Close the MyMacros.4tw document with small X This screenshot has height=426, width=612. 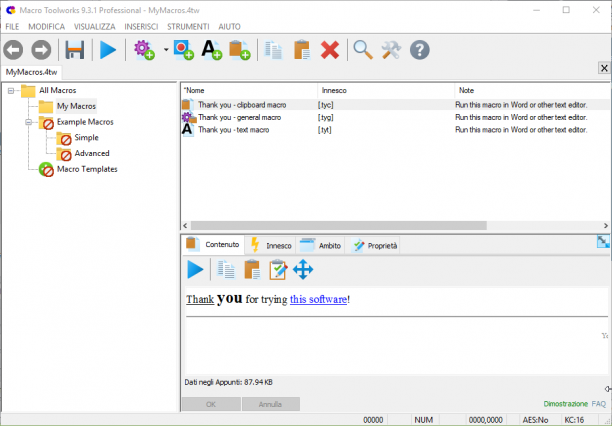pyautogui.click(x=604, y=68)
